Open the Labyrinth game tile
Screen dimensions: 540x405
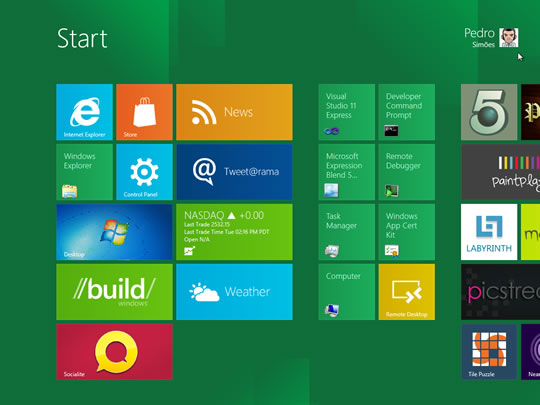(x=489, y=232)
